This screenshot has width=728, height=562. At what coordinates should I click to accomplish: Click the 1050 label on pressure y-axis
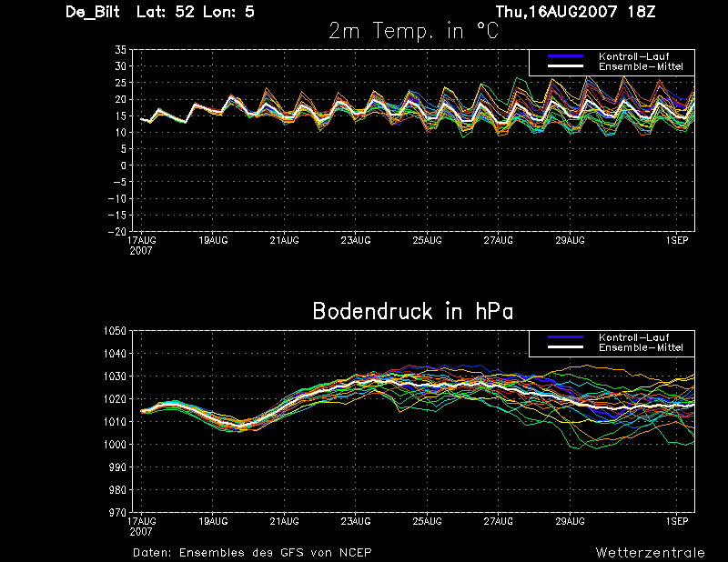pos(115,331)
